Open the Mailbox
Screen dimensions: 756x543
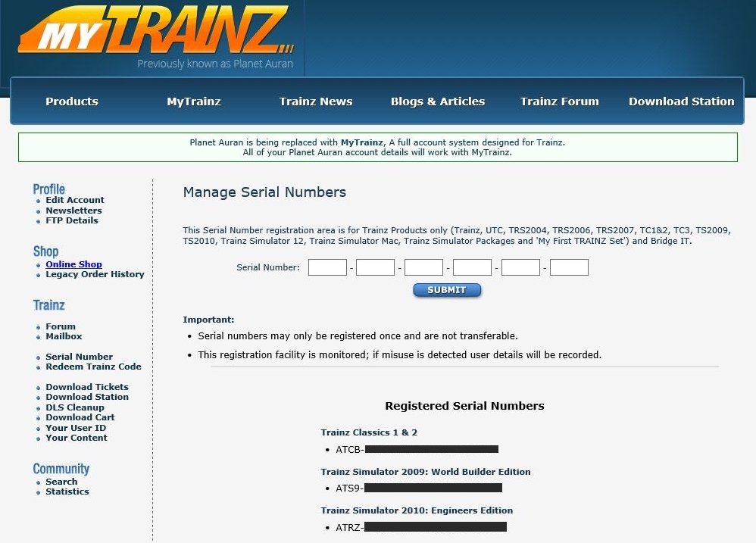click(64, 336)
